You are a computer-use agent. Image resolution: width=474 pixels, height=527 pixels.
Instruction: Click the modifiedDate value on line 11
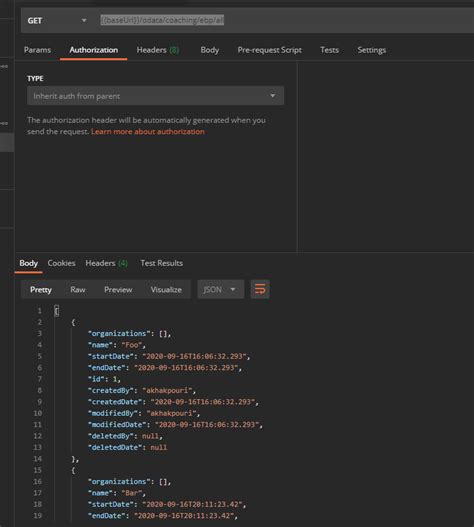coord(207,425)
